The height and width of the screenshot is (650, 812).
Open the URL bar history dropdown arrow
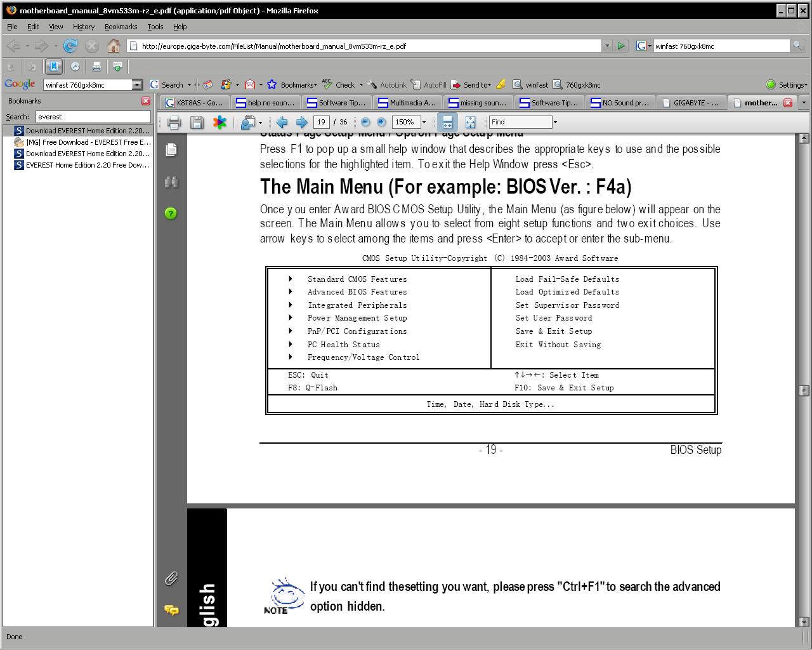(607, 46)
